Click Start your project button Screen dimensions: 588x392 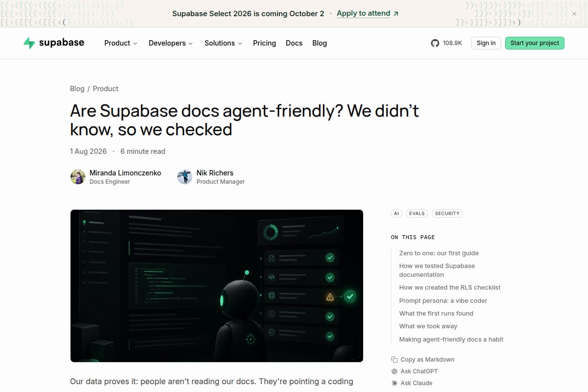tap(535, 43)
